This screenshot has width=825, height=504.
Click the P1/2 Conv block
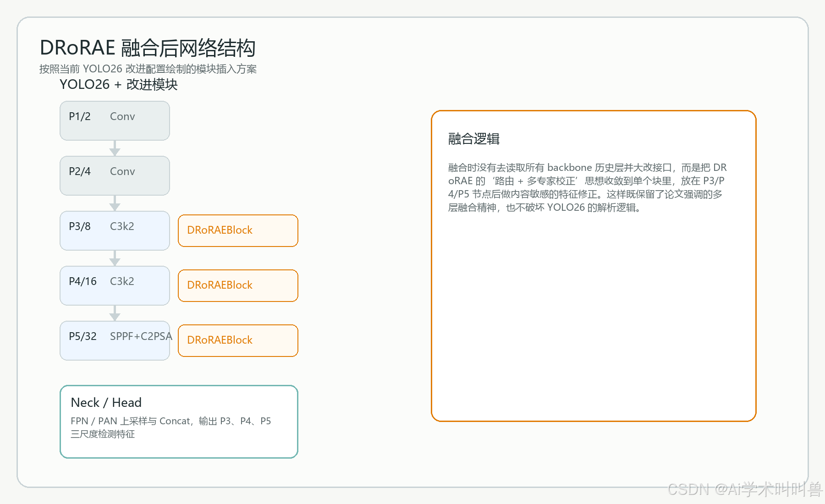tap(115, 121)
